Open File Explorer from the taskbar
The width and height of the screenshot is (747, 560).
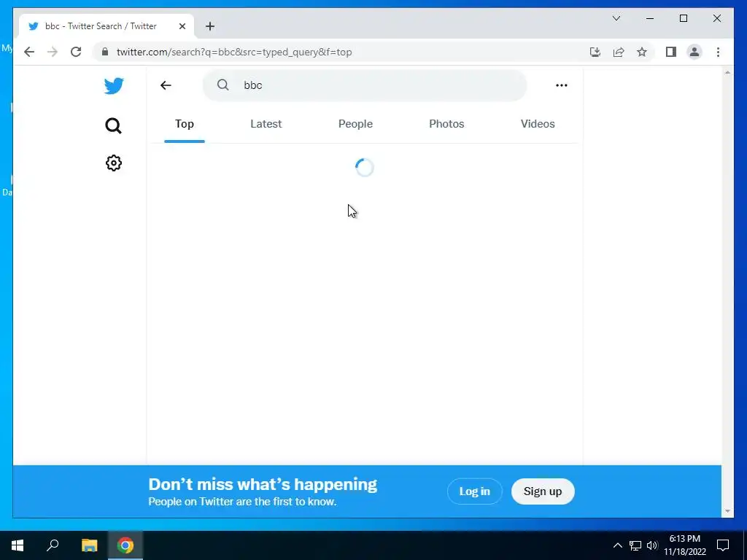click(89, 545)
